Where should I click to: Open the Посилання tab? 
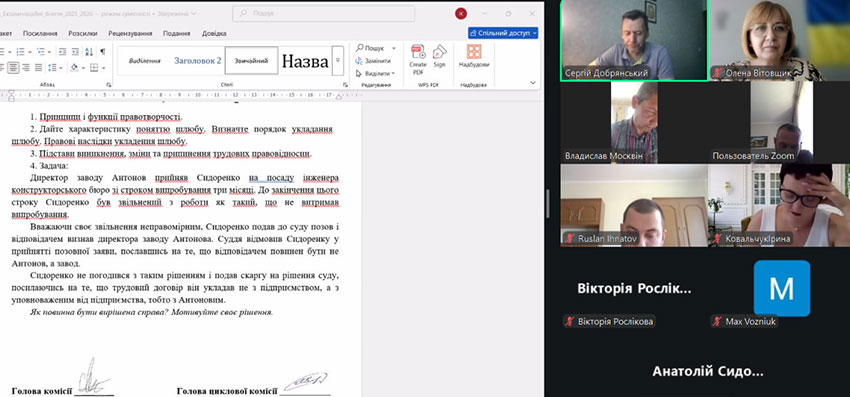40,33
